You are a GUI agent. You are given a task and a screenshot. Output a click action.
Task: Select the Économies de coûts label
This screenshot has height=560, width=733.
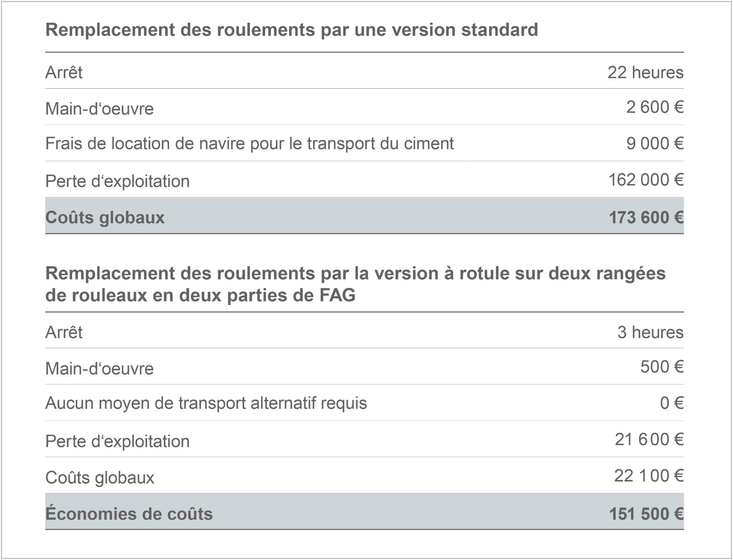[129, 513]
